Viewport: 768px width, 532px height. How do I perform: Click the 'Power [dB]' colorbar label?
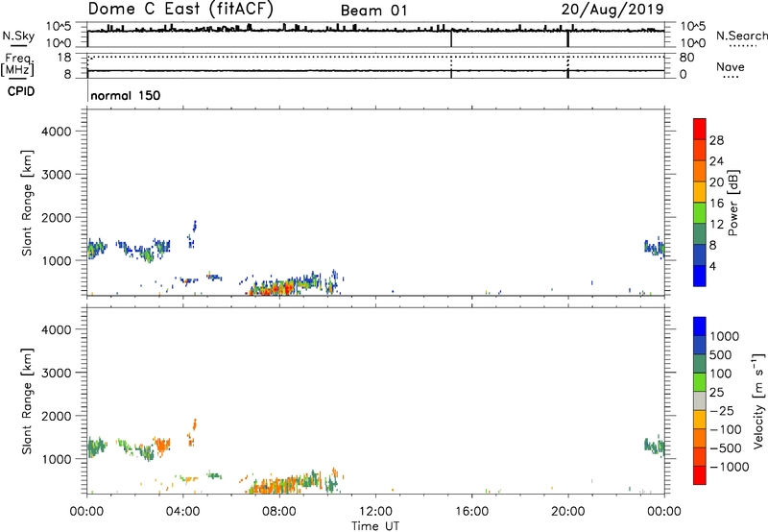click(732, 203)
